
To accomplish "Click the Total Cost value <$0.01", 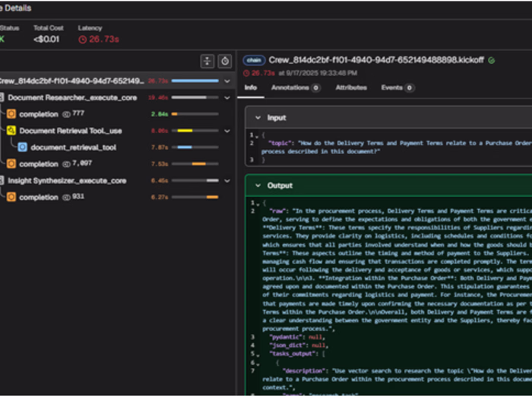I will [x=46, y=40].
